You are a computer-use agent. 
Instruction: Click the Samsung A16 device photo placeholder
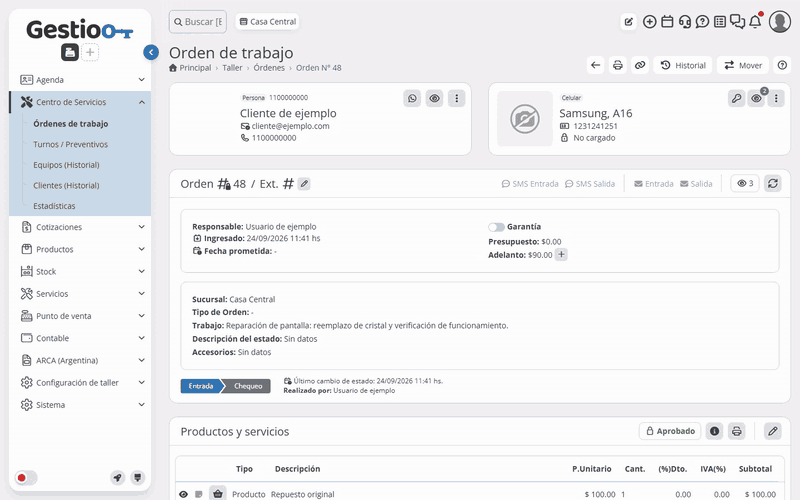pyautogui.click(x=525, y=119)
